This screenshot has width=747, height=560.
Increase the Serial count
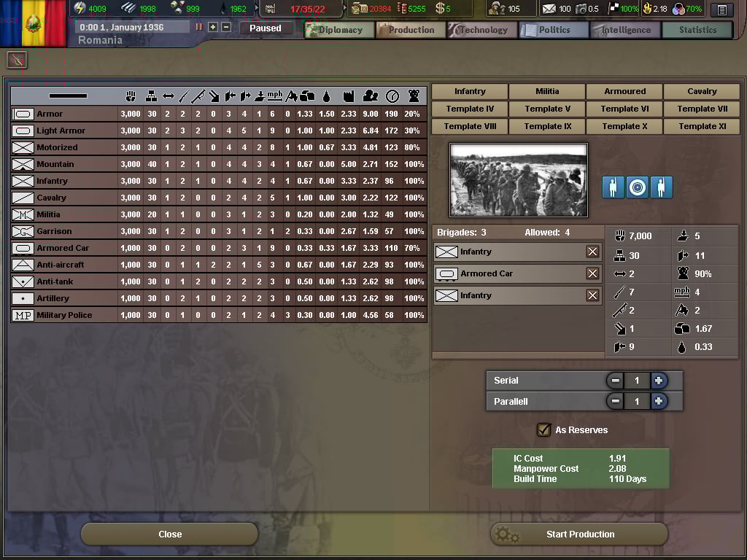pyautogui.click(x=659, y=381)
